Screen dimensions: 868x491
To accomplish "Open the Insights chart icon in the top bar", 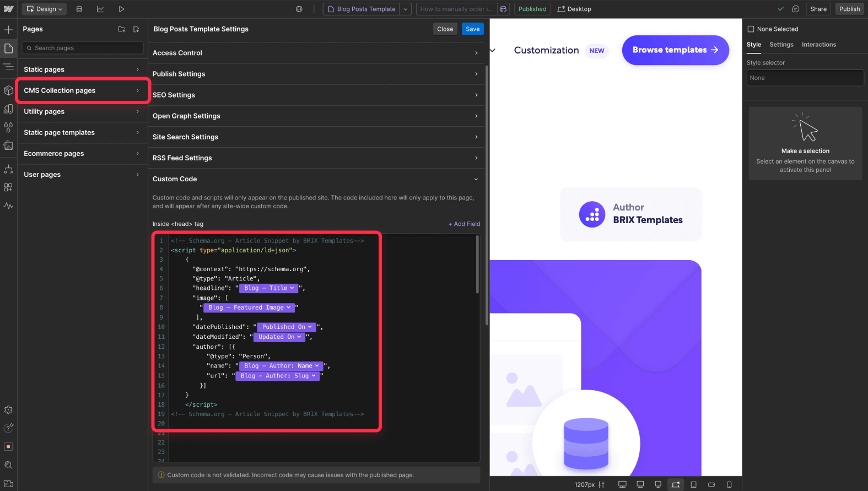I will coord(100,9).
